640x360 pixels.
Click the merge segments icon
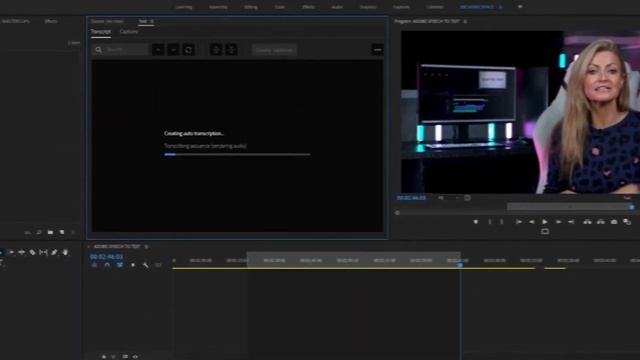pyautogui.click(x=231, y=50)
